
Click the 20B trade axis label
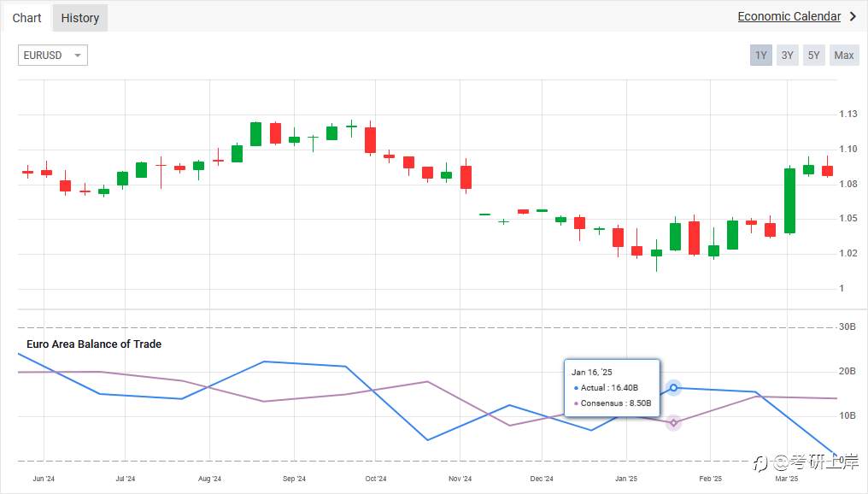(847, 371)
